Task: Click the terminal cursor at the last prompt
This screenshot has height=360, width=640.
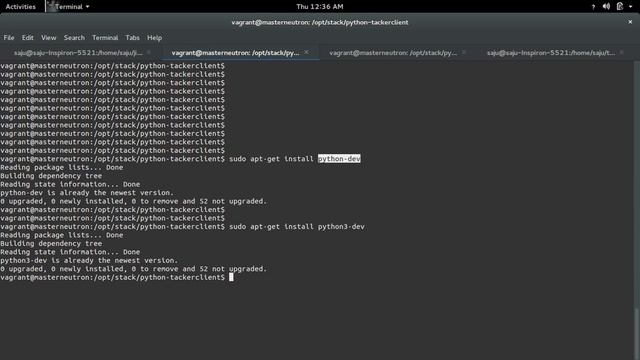Action: [x=231, y=278]
